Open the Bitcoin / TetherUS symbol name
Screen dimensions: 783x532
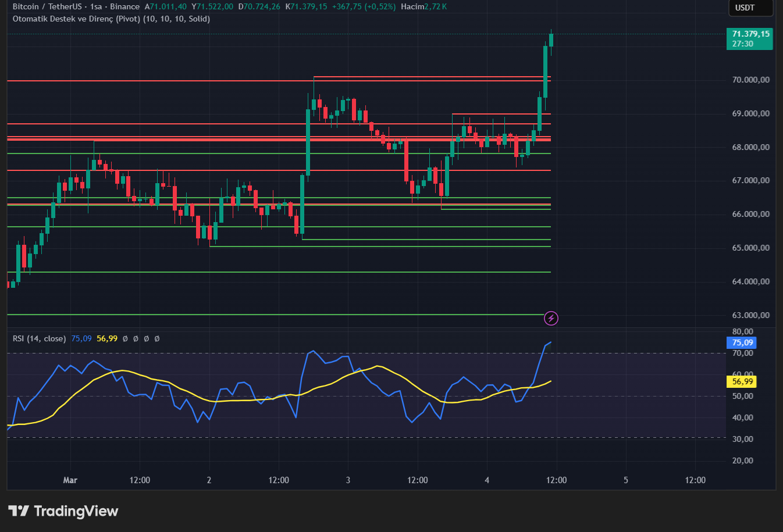click(x=49, y=7)
